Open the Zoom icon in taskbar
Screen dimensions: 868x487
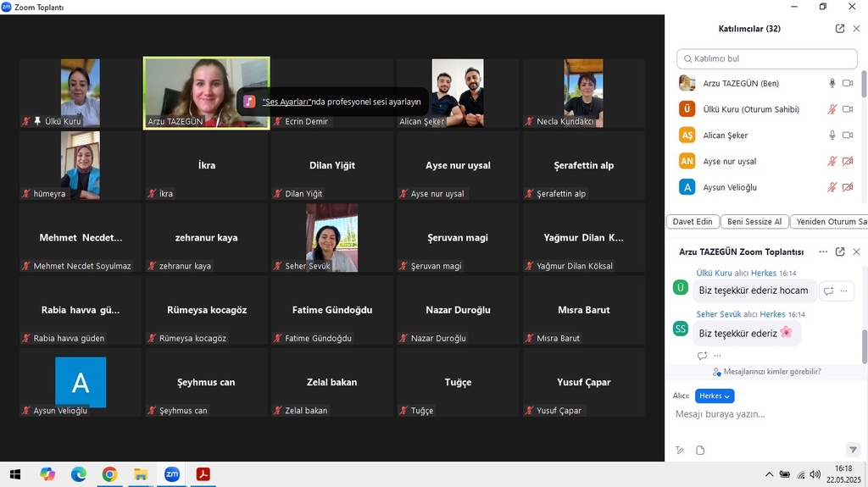(x=172, y=474)
